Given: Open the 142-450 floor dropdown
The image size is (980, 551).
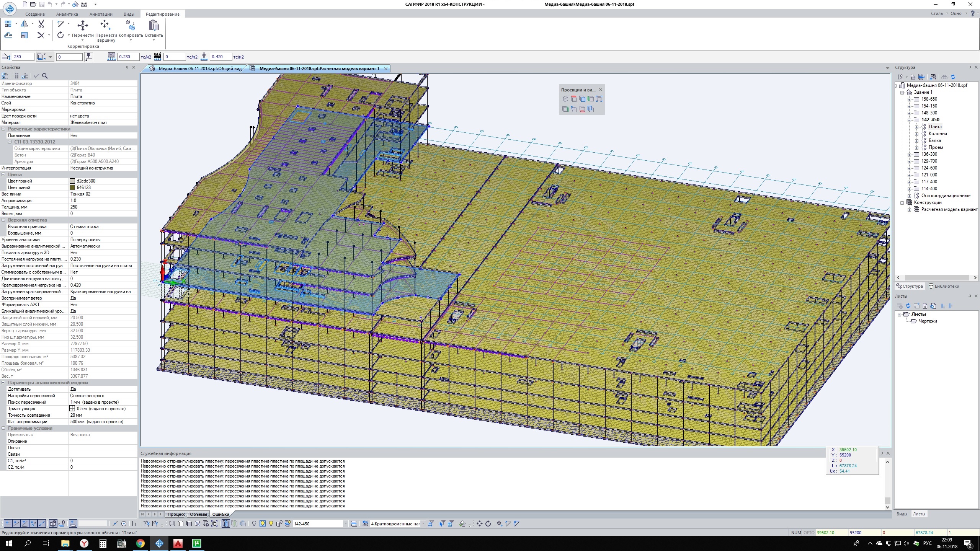Looking at the screenshot, I should click(x=345, y=524).
